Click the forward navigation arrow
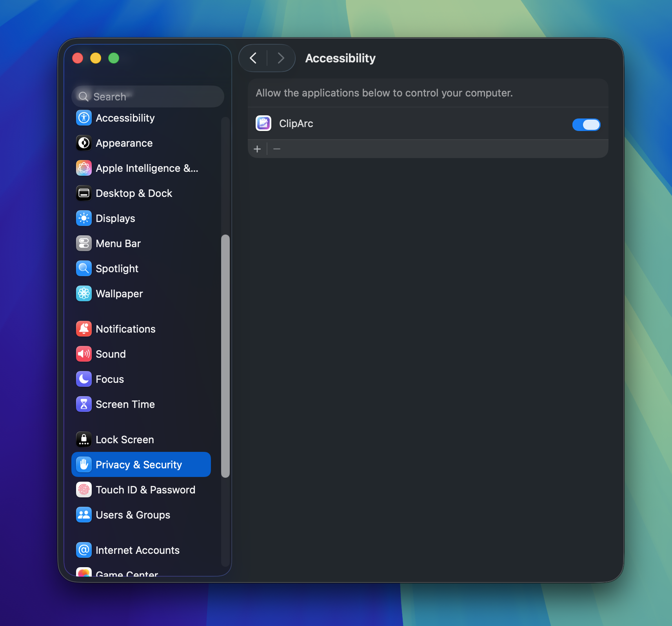Viewport: 672px width, 626px height. coord(281,58)
